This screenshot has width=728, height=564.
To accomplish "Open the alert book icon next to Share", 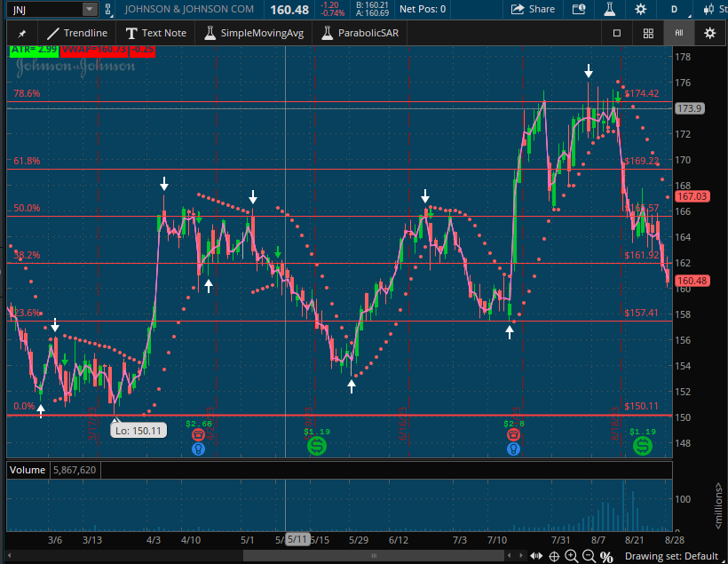I will point(579,9).
